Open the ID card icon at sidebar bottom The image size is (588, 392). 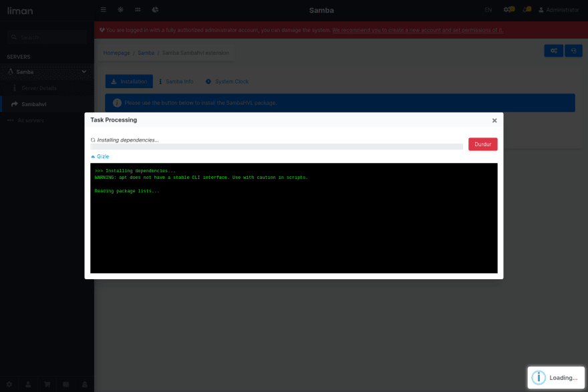click(66, 384)
